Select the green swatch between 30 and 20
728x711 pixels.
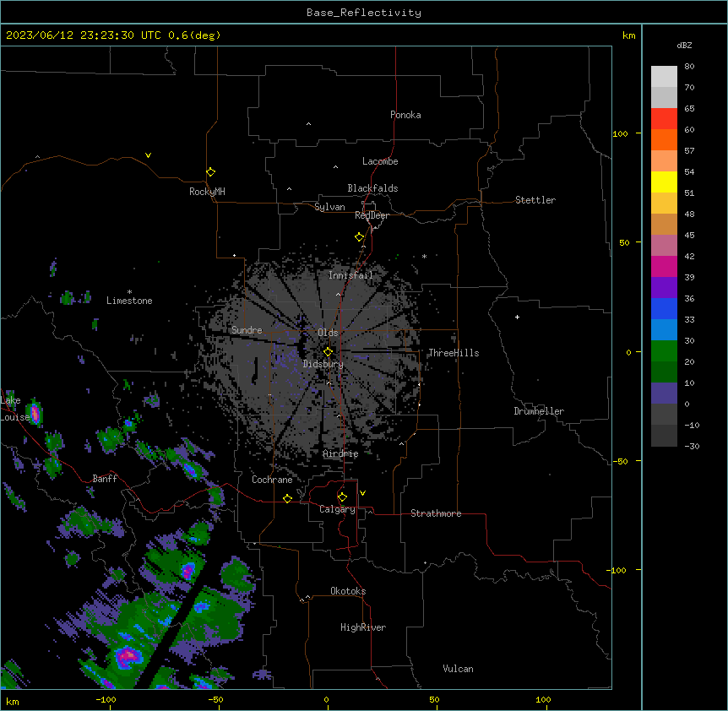(664, 351)
